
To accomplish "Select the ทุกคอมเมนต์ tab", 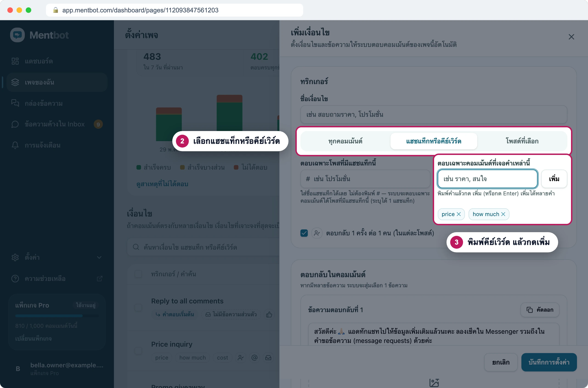I will pos(345,141).
